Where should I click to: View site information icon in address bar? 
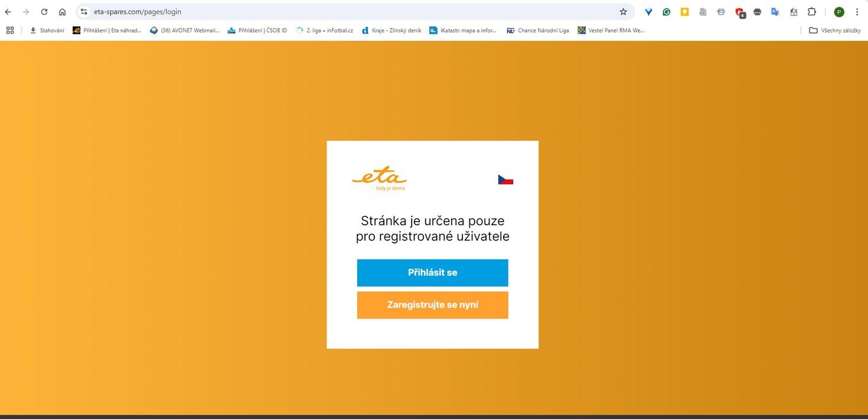tap(84, 12)
